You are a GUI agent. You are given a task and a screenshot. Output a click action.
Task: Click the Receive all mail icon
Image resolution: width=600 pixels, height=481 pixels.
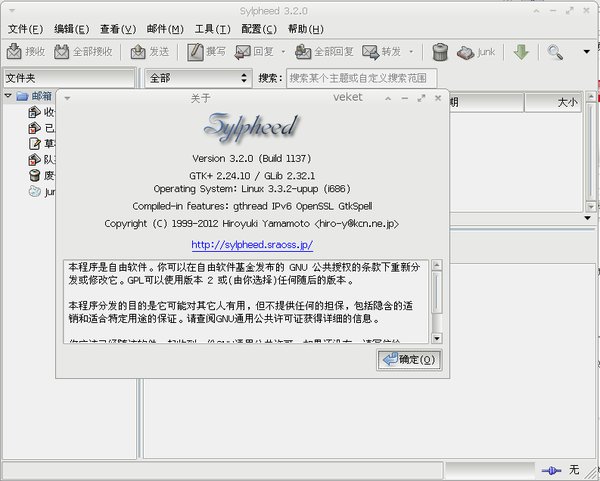point(61,51)
